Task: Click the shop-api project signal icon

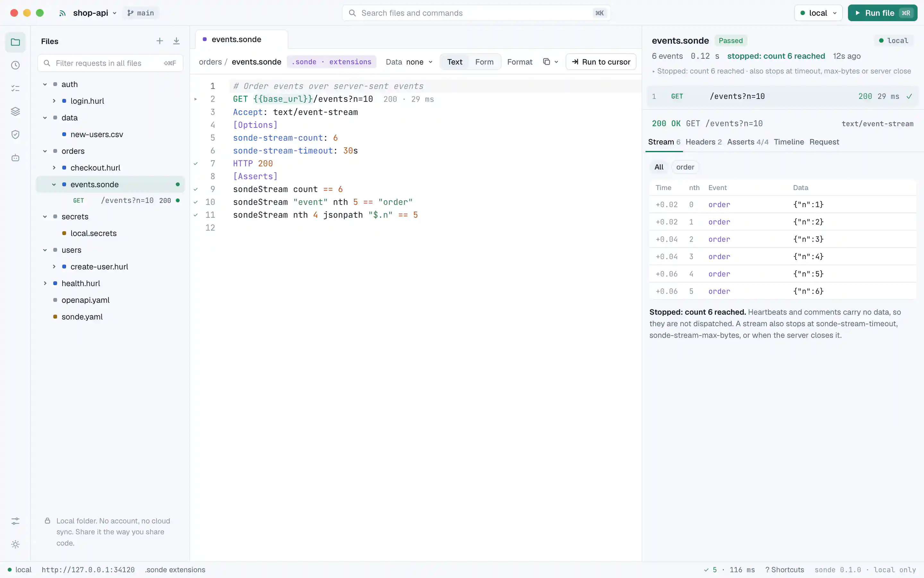Action: pos(63,13)
